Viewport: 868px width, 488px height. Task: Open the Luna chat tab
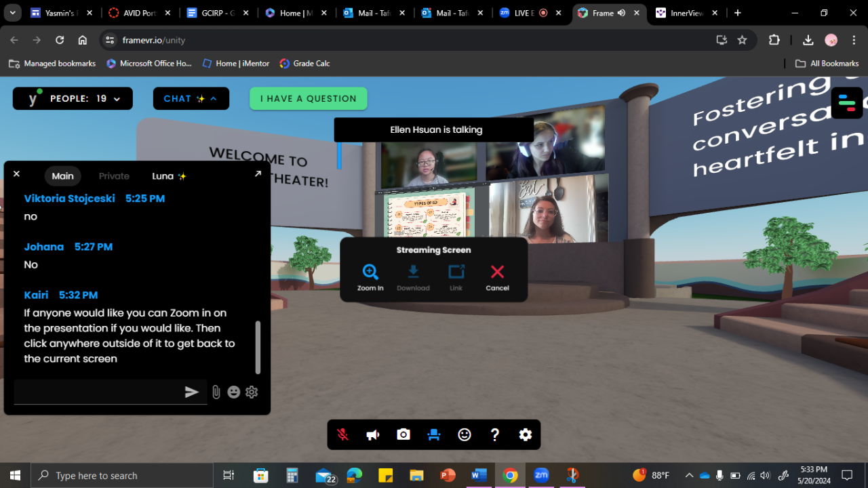click(x=169, y=176)
